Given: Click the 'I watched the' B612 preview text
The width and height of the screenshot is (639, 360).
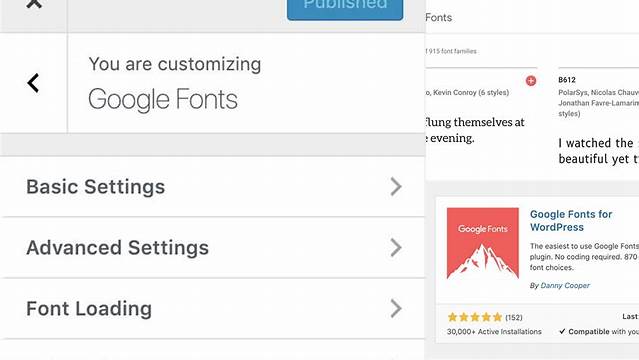Looking at the screenshot, I should pyautogui.click(x=596, y=143).
